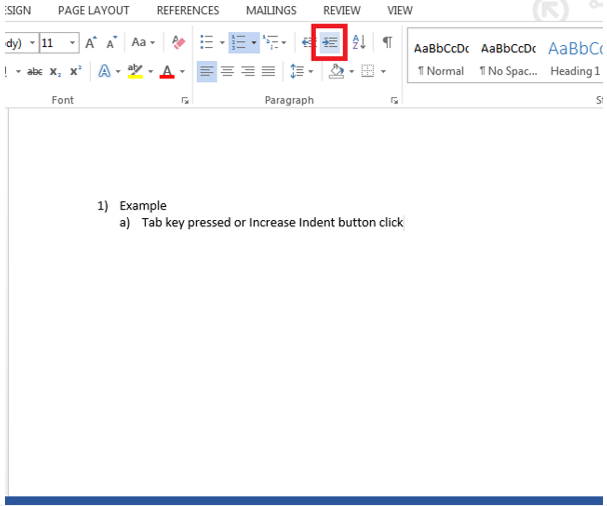Open the Paragraph dialog launcher
This screenshot has width=607, height=506.
[x=394, y=101]
